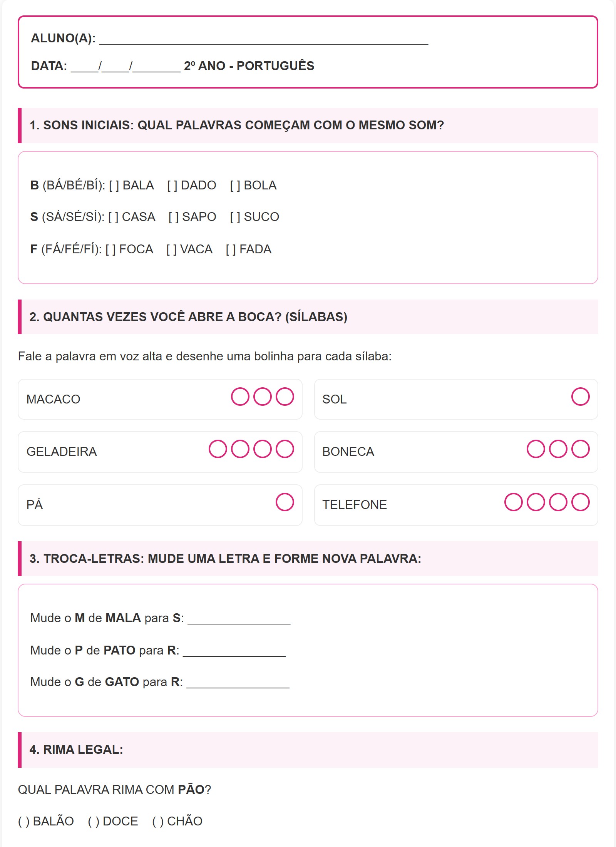
Task: Tick the SUCO checkbox
Action: [235, 217]
